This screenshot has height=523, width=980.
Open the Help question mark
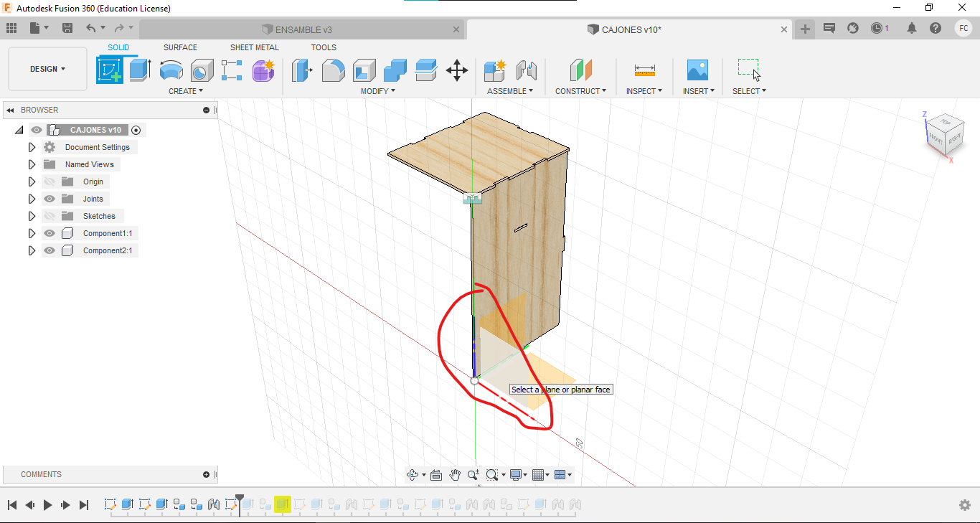click(936, 28)
